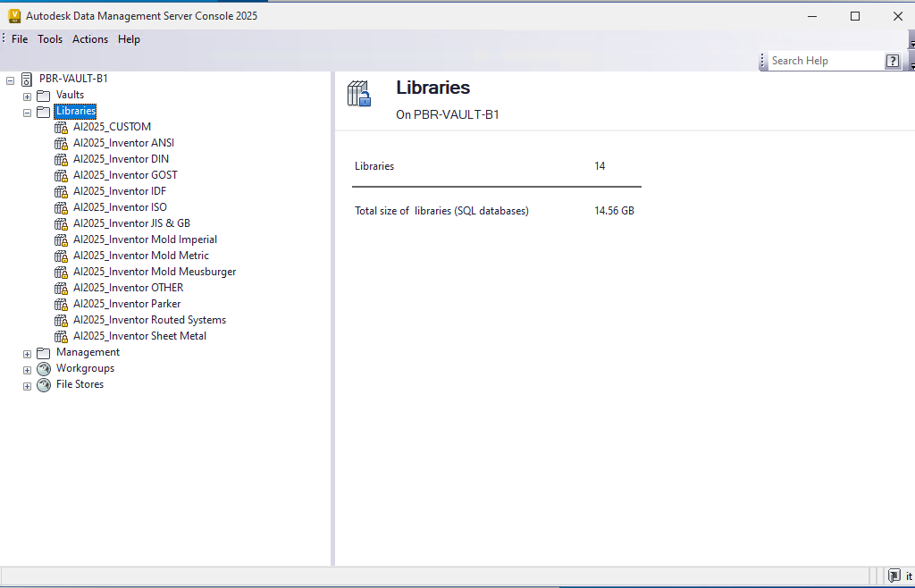Click the Inventor Routed Systems library icon
This screenshot has height=588, width=915.
(x=62, y=320)
